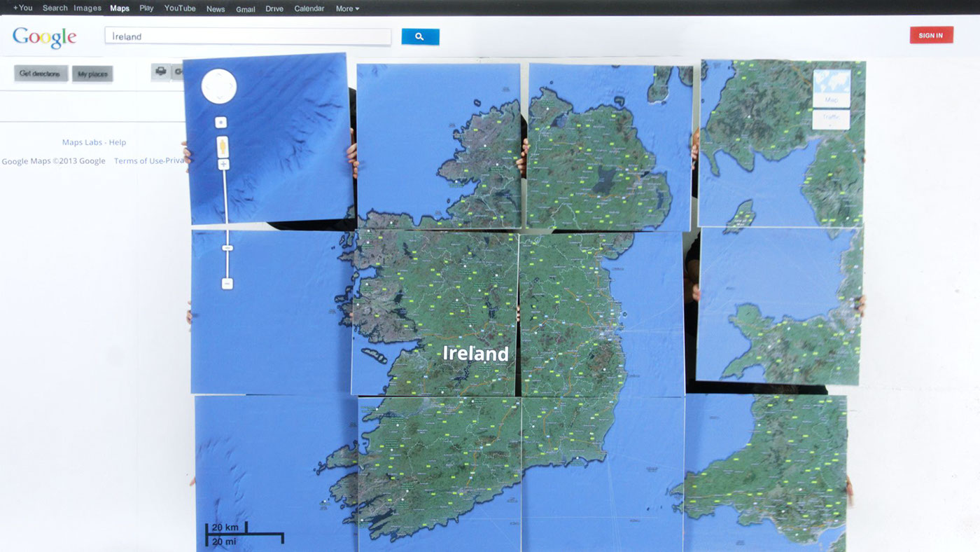Open Calendar in the top bar
Image resolution: width=980 pixels, height=552 pixels.
(x=309, y=8)
